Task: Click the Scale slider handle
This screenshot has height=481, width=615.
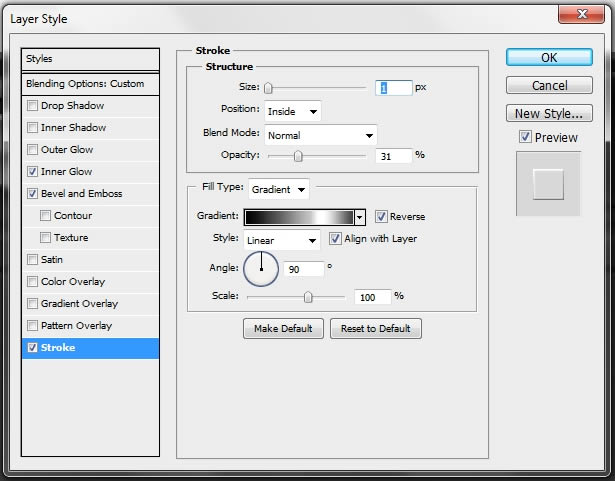Action: pyautogui.click(x=308, y=297)
